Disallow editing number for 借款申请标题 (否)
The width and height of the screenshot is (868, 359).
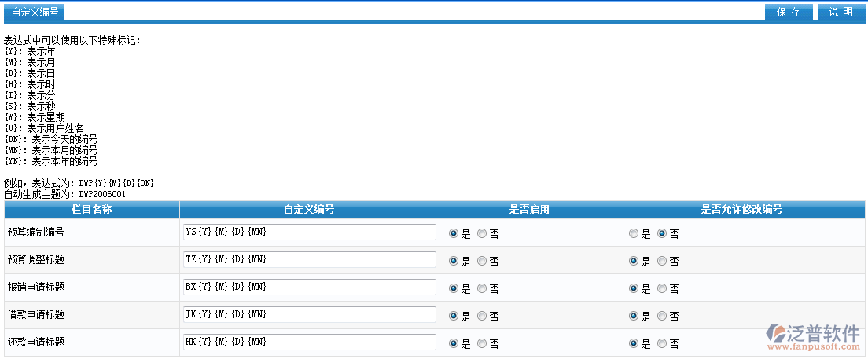coord(661,316)
